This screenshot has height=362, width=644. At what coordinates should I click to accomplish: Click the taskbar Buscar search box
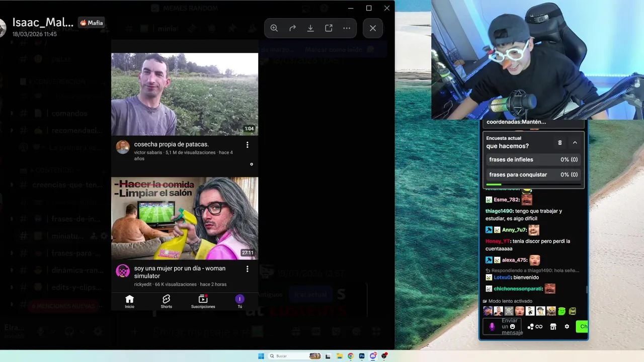pyautogui.click(x=294, y=356)
